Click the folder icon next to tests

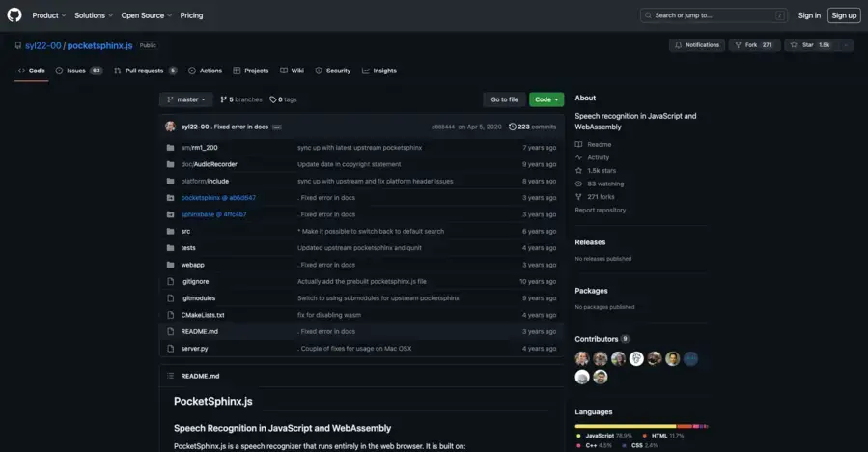pos(171,247)
